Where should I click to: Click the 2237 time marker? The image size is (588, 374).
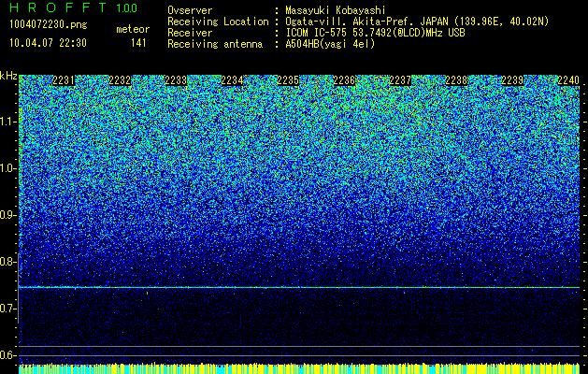pyautogui.click(x=400, y=80)
